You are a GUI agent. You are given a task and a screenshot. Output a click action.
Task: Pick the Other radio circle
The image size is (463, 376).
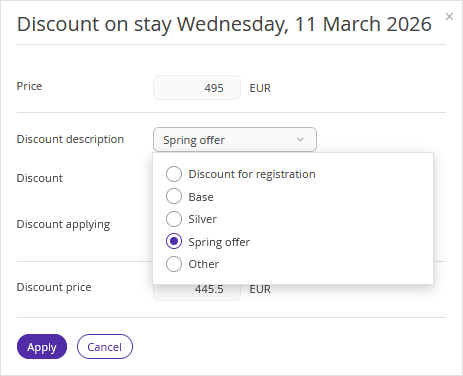[x=174, y=264]
